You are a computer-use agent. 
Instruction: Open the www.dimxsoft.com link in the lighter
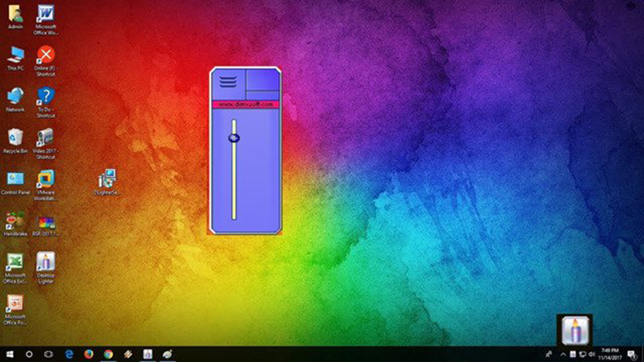point(245,105)
